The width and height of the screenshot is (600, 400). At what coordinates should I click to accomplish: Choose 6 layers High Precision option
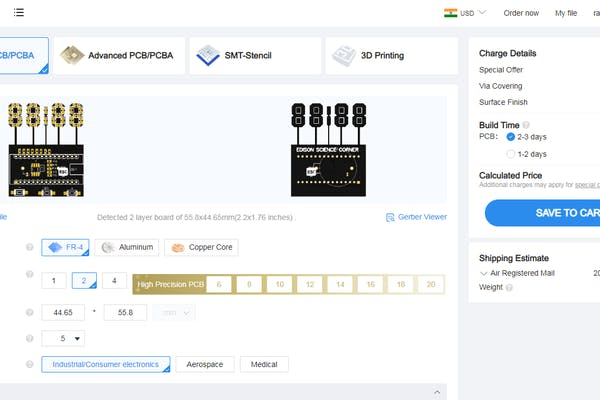219,284
